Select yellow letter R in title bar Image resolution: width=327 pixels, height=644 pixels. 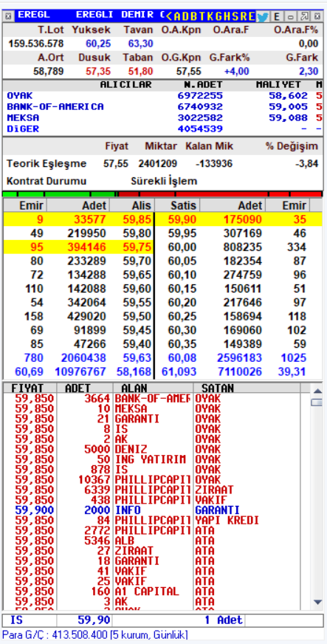coord(244,16)
